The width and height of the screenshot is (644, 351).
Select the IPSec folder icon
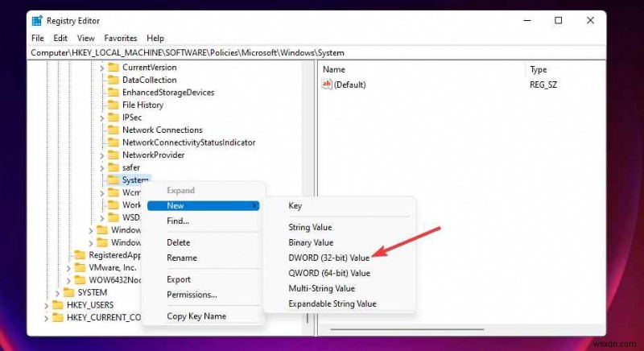point(114,118)
